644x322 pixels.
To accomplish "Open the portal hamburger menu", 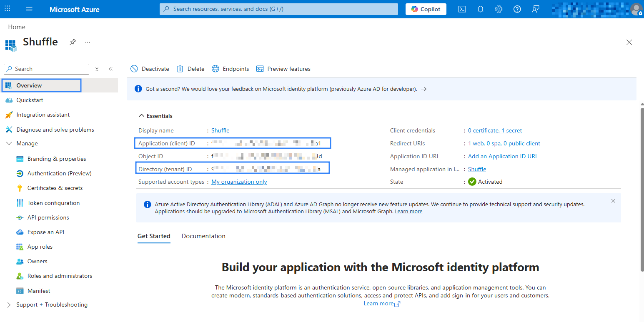I will click(29, 9).
